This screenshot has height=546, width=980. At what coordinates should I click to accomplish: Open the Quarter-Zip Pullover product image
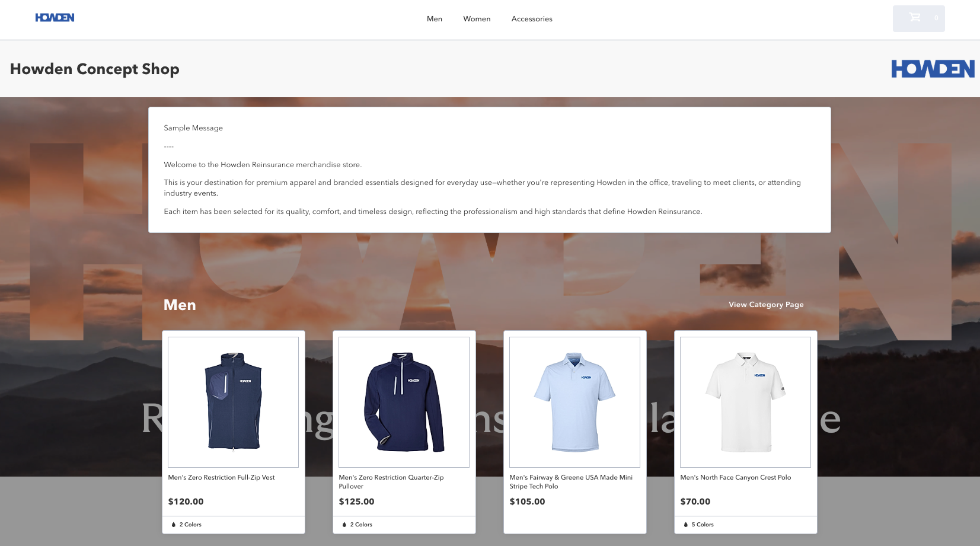pyautogui.click(x=404, y=402)
